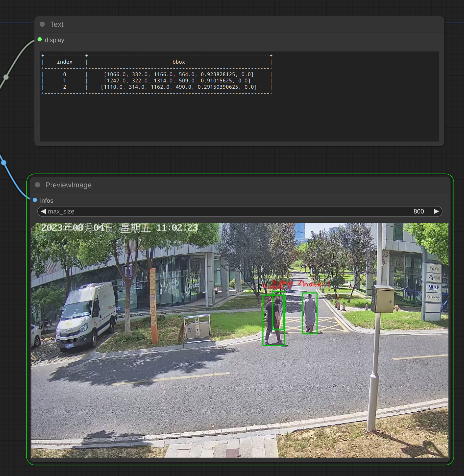Select the Text node title bar
Image resolution: width=464 pixels, height=476 pixels.
pos(239,24)
